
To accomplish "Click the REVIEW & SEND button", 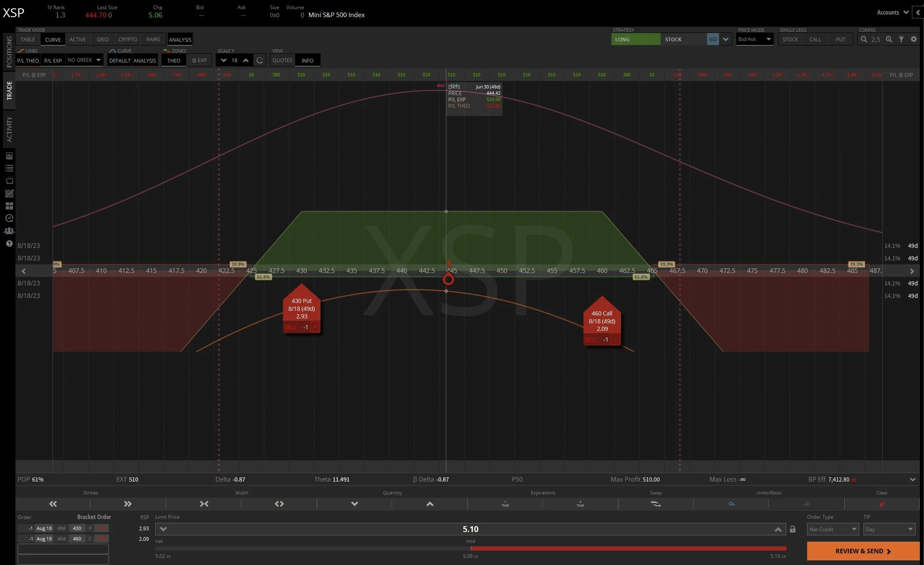I will (x=863, y=551).
